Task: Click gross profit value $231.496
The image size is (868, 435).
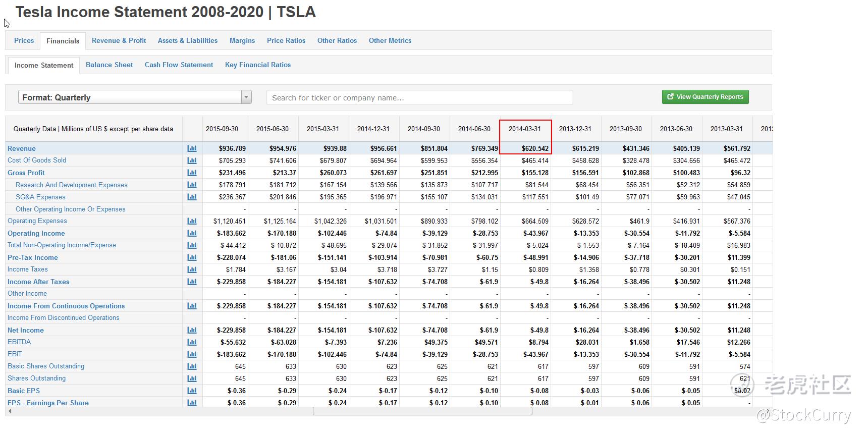Action: [x=232, y=173]
